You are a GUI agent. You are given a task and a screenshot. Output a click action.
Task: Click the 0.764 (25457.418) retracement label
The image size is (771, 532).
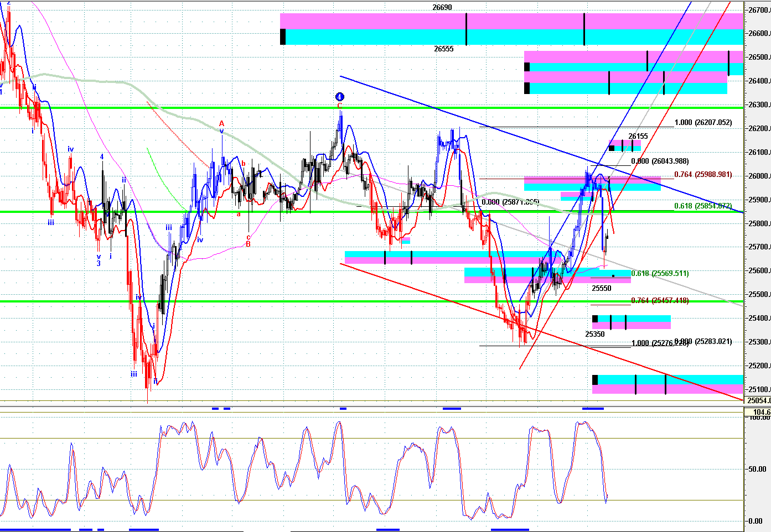click(x=660, y=300)
